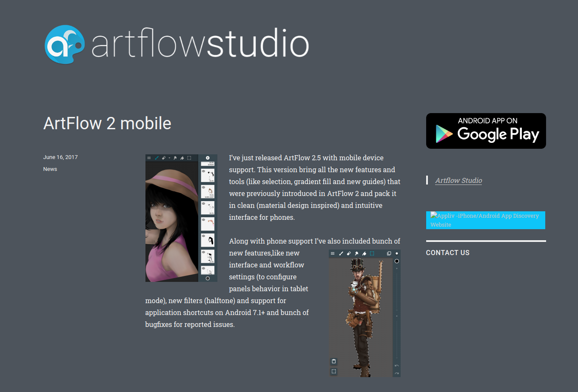Click the paragraph starting "I've just released ArtFlow 2.5"
The image size is (578, 392).
click(314, 187)
